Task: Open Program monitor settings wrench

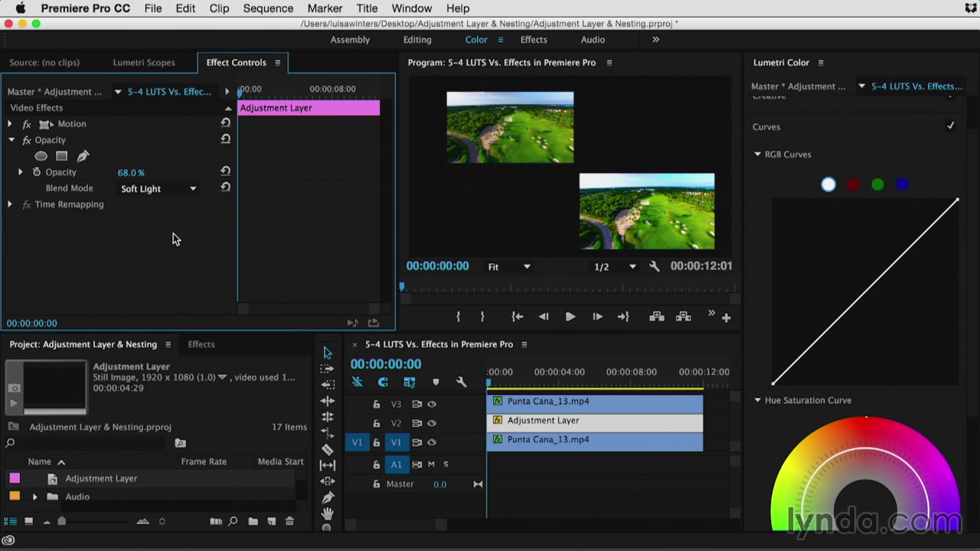Action: pyautogui.click(x=654, y=266)
